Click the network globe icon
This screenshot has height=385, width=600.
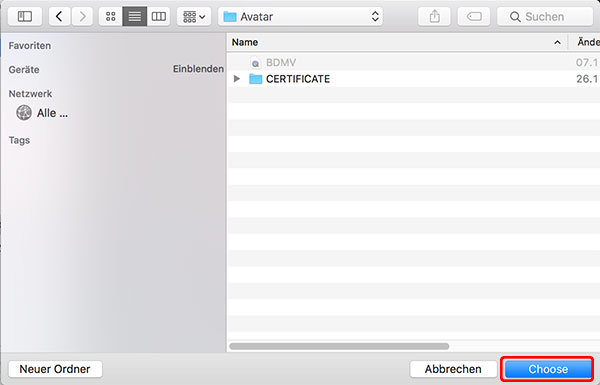click(24, 113)
